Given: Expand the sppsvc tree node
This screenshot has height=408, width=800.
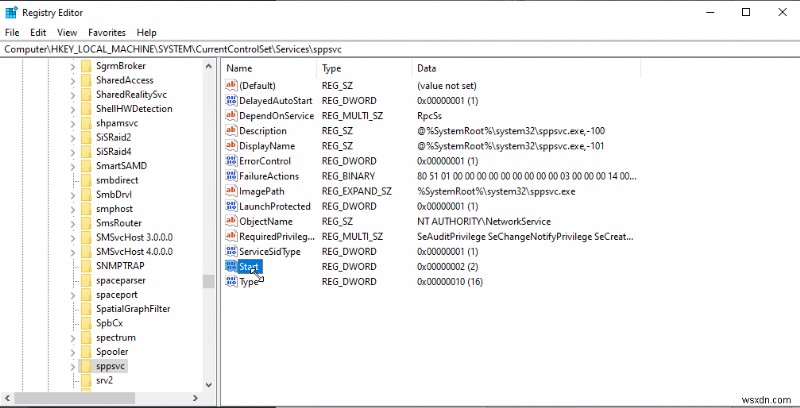Looking at the screenshot, I should (x=72, y=366).
